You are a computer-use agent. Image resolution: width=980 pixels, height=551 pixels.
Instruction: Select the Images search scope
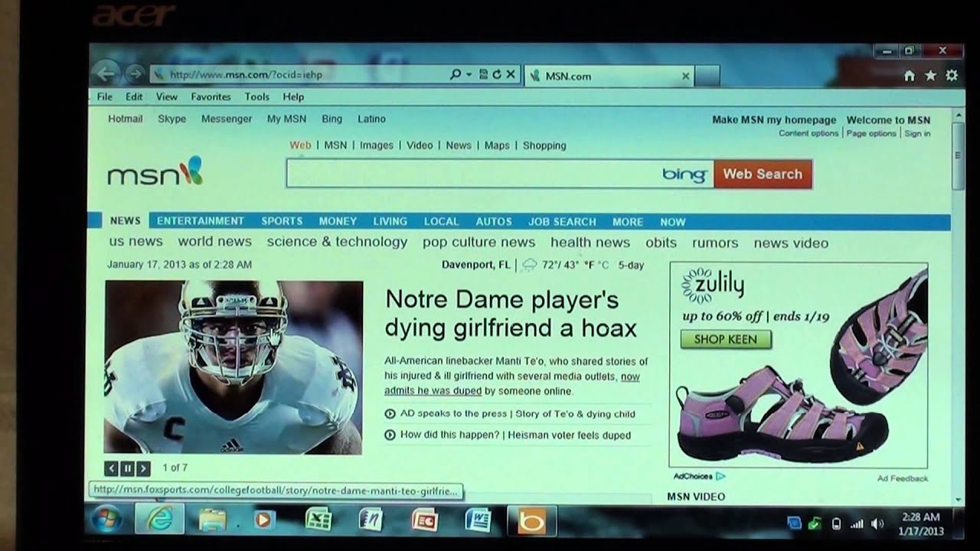pos(377,145)
